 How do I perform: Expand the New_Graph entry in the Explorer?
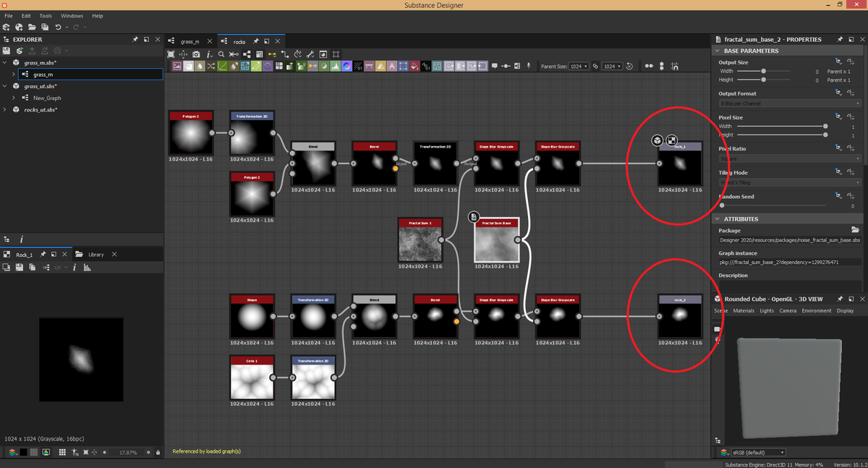(14, 98)
